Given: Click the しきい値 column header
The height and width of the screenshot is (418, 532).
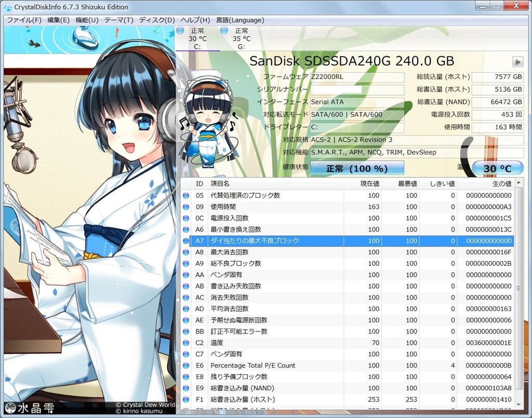Looking at the screenshot, I should [438, 184].
